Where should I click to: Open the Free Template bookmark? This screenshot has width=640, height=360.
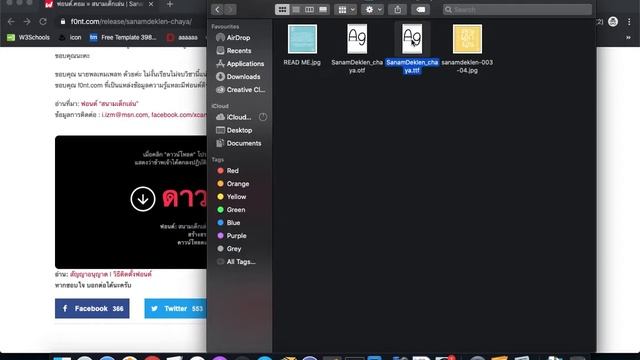coord(123,38)
